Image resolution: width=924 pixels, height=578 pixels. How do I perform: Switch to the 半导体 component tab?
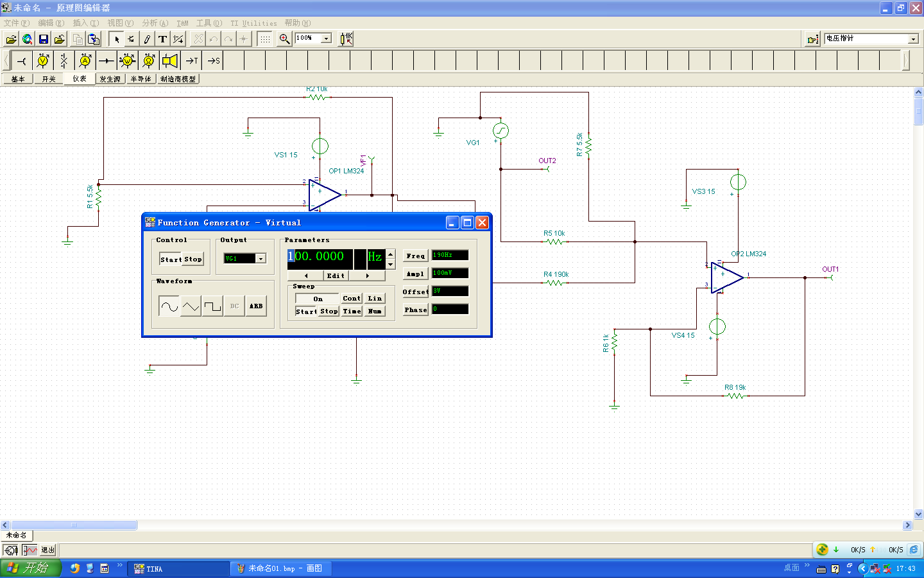(141, 79)
